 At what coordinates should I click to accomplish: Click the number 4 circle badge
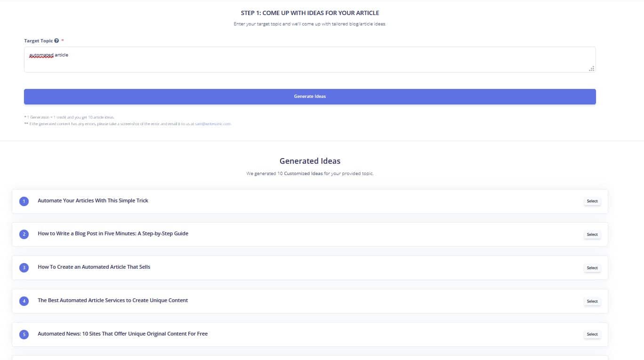[24, 301]
